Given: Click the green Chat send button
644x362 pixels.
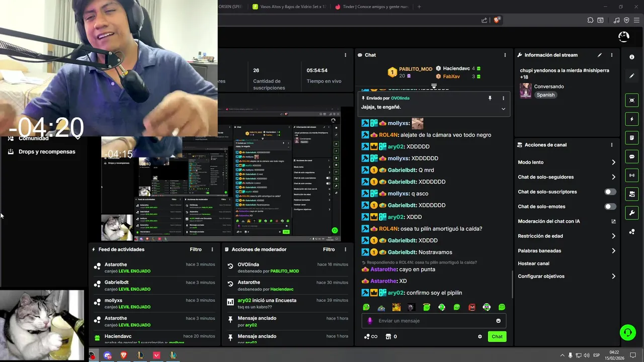Looking at the screenshot, I should tap(497, 336).
